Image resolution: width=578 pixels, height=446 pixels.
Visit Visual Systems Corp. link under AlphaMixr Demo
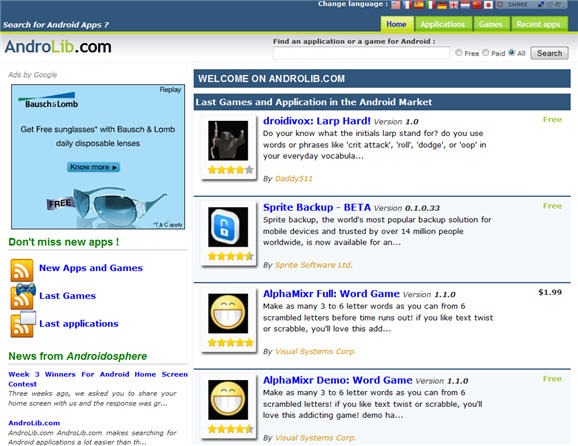pos(316,438)
